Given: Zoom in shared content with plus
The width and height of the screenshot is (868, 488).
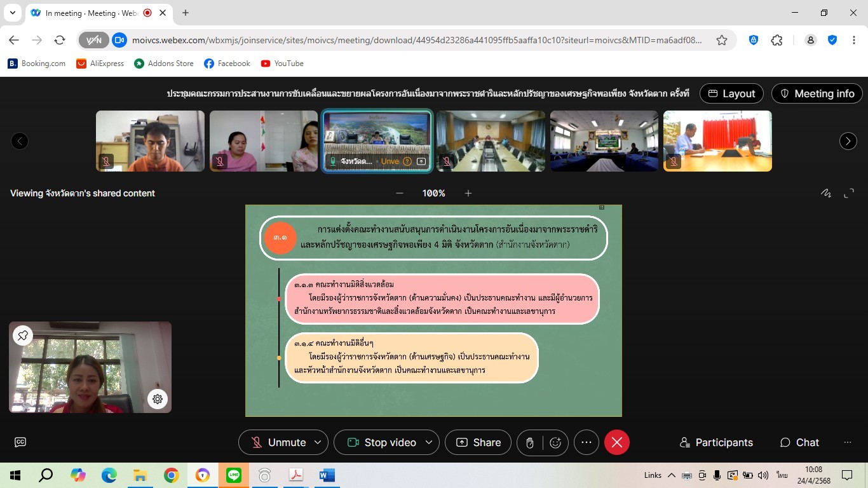Looking at the screenshot, I should point(468,193).
